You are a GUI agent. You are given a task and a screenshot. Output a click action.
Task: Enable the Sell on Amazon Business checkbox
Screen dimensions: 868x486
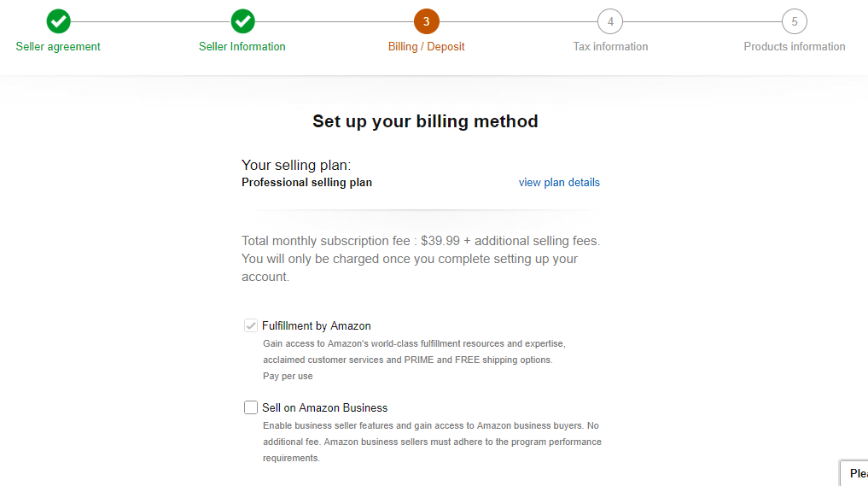(x=251, y=407)
